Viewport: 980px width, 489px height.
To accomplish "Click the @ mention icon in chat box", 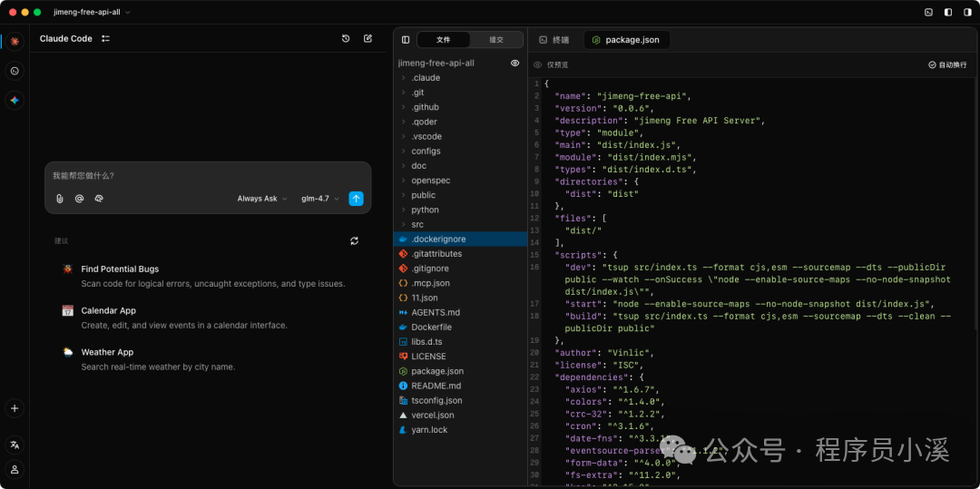I will click(x=79, y=199).
